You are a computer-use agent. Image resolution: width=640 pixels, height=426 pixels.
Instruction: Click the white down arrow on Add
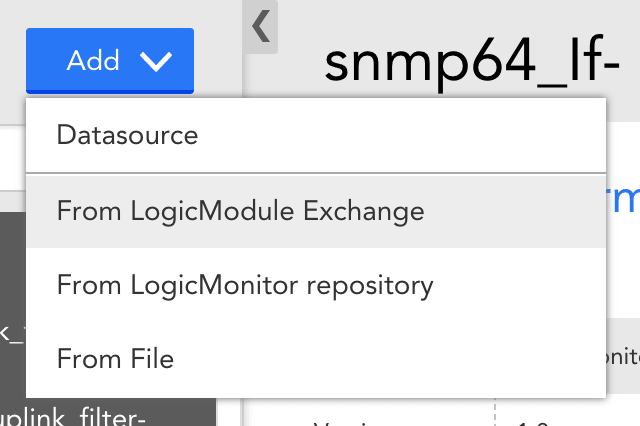click(156, 62)
